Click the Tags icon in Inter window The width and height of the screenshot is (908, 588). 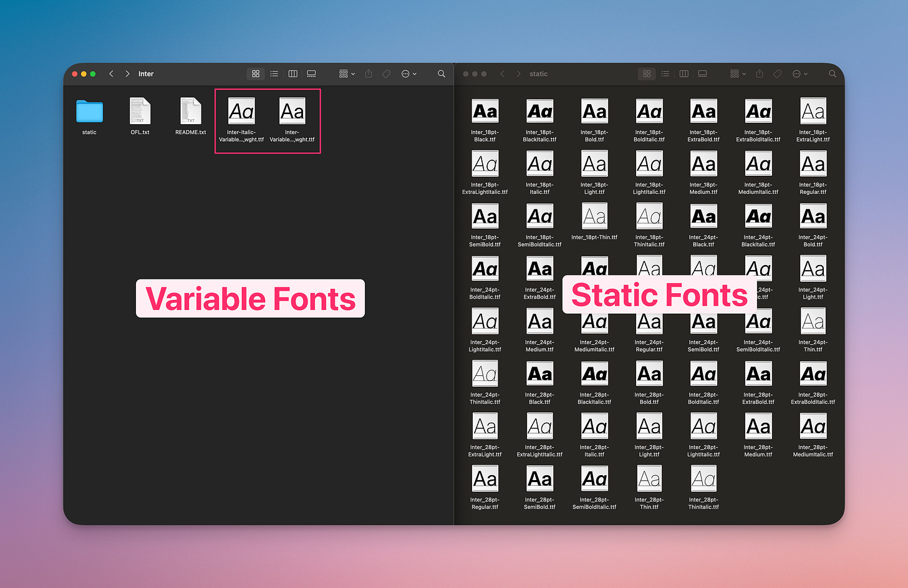point(387,74)
